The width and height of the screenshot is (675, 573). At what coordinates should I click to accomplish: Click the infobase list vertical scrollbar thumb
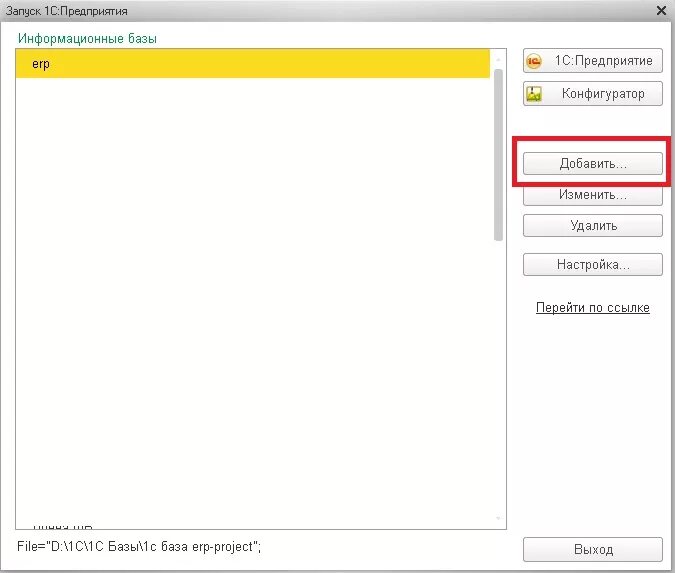pos(499,155)
